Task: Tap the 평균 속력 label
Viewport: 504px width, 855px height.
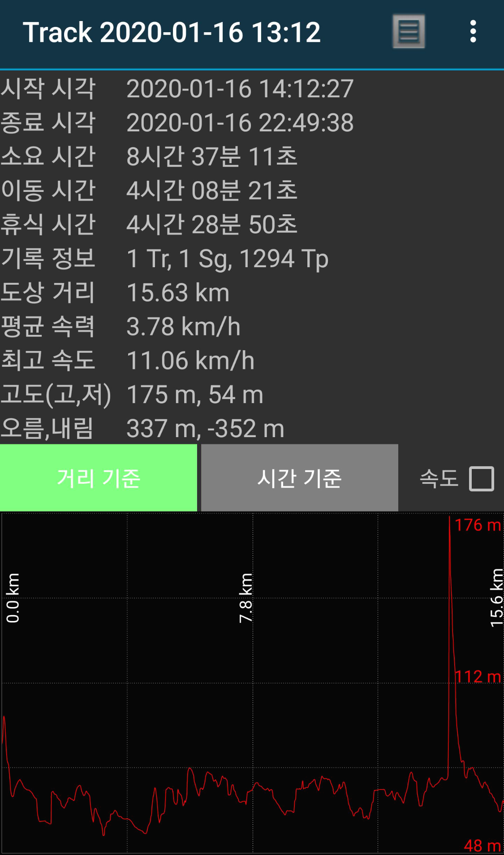Action: 48,327
